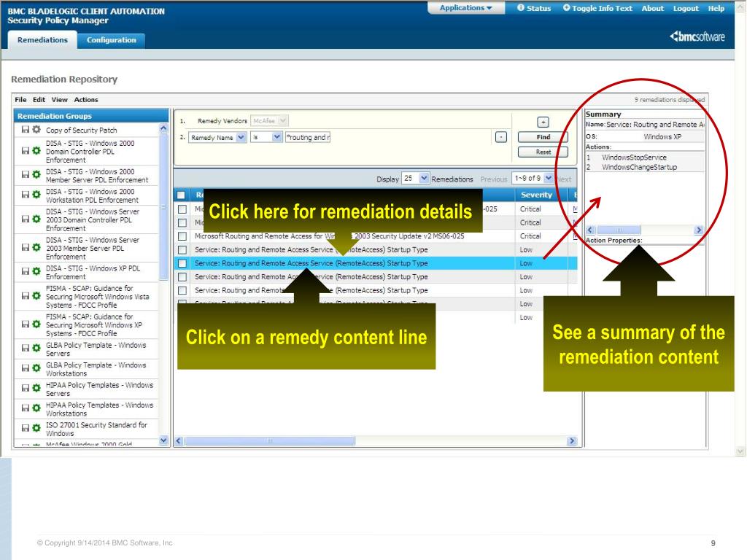
Task: Click the Logout link
Action: 686,8
